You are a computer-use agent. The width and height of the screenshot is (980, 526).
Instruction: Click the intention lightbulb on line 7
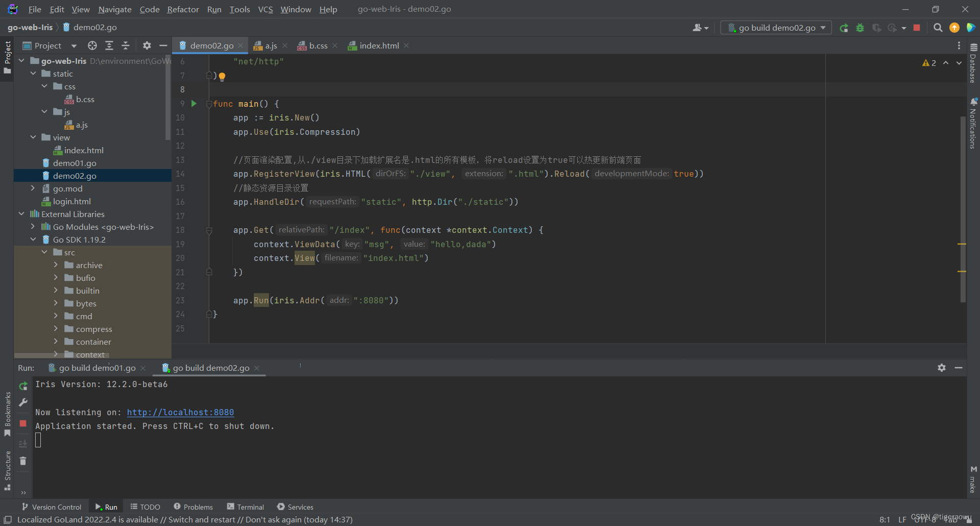pyautogui.click(x=222, y=77)
